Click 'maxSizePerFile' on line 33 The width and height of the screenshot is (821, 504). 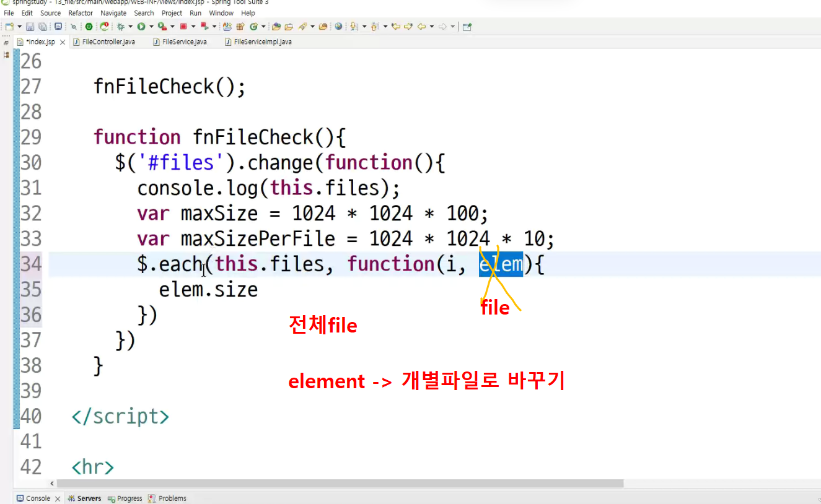(258, 239)
